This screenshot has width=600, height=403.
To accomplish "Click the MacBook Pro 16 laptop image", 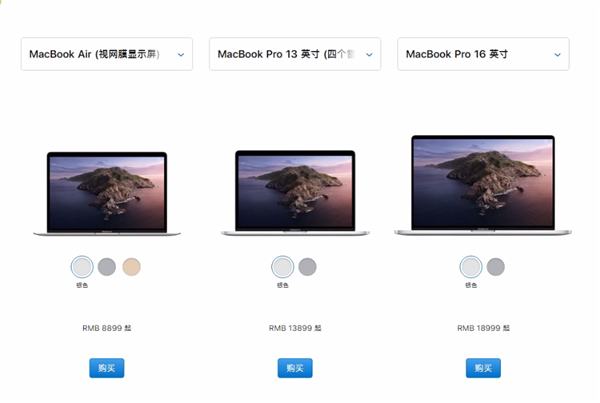I will tap(483, 185).
